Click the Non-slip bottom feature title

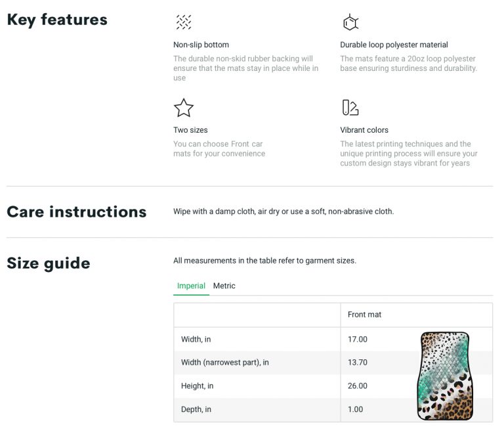201,45
